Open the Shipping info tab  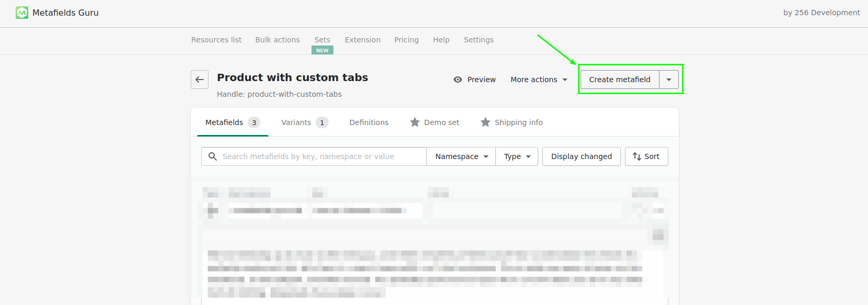(x=512, y=122)
